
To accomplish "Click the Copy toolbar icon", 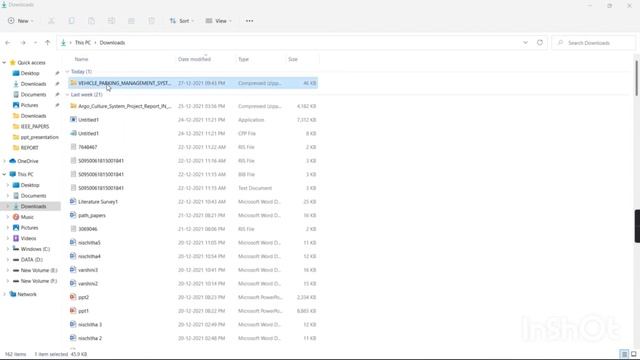I will coord(71,21).
